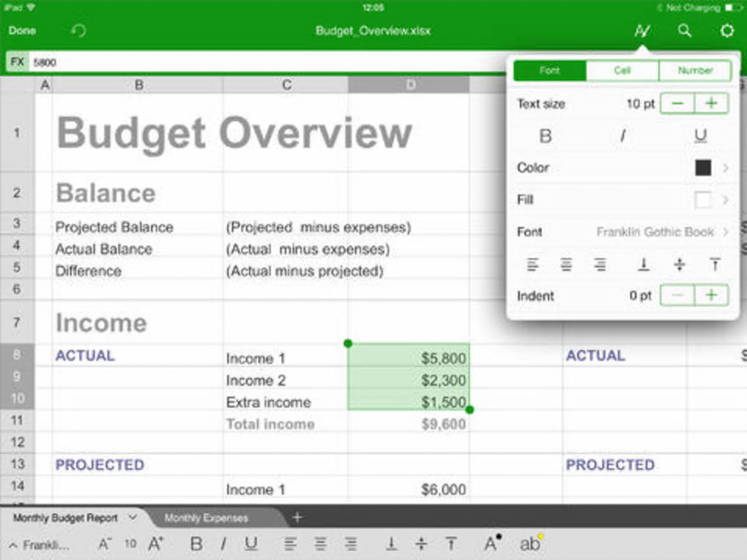
Task: Increase text size with plus stepper
Action: pyautogui.click(x=710, y=104)
